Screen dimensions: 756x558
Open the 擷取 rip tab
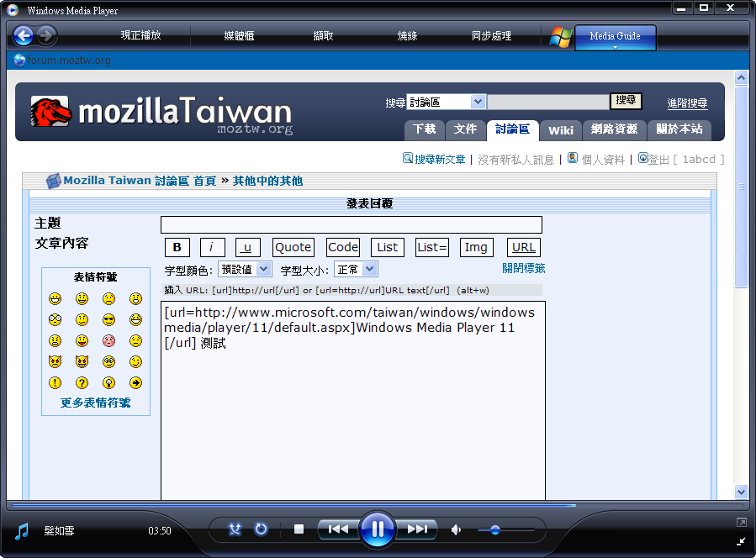click(x=323, y=35)
